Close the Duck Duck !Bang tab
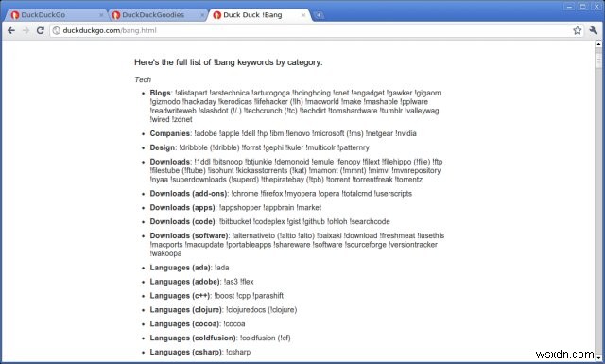This screenshot has width=605, height=364. click(303, 15)
